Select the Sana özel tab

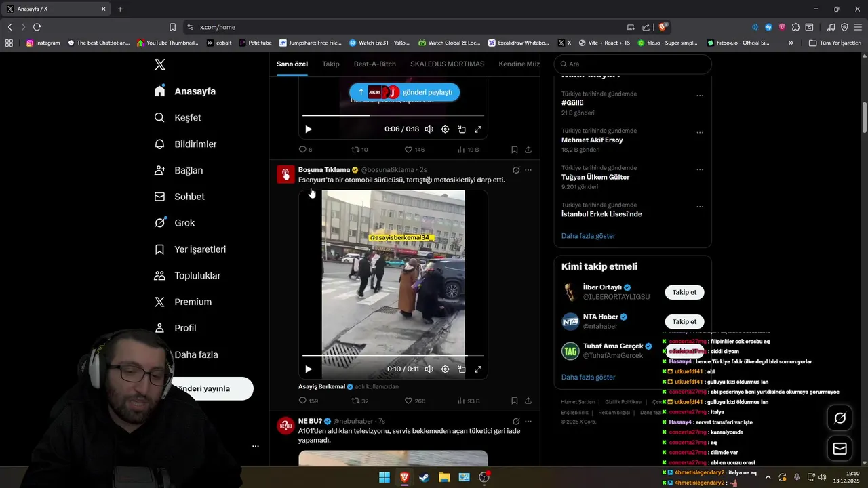tap(292, 64)
